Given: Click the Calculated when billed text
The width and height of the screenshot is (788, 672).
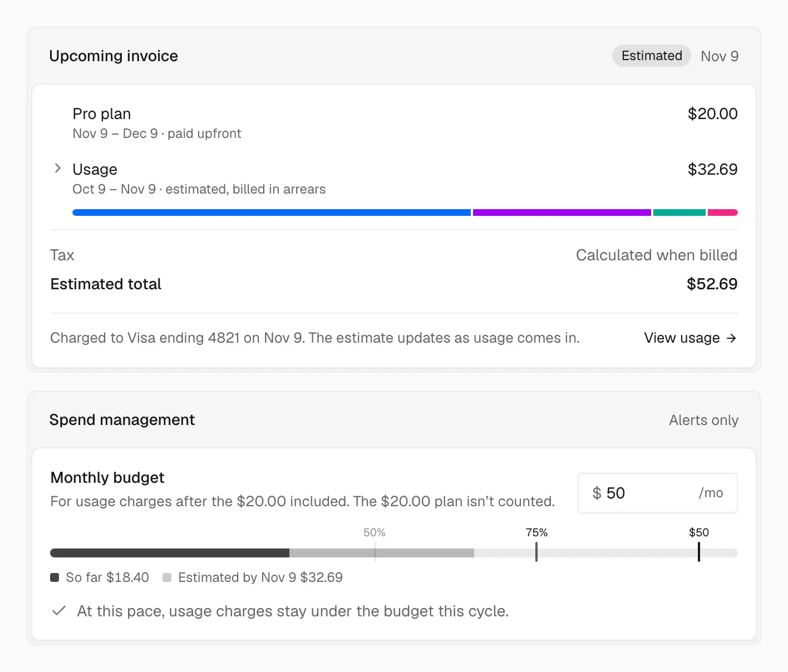Looking at the screenshot, I should coord(657,255).
